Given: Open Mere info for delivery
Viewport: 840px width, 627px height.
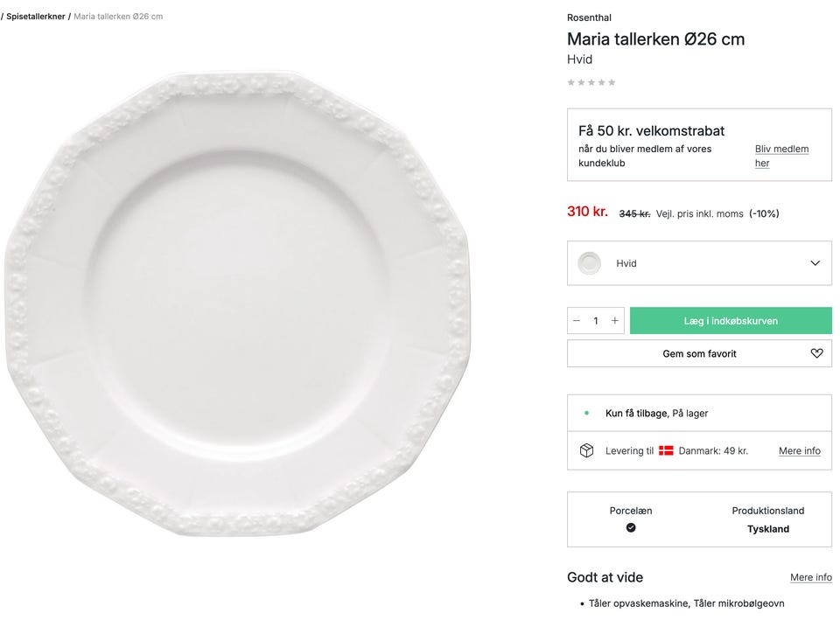Looking at the screenshot, I should coord(799,450).
